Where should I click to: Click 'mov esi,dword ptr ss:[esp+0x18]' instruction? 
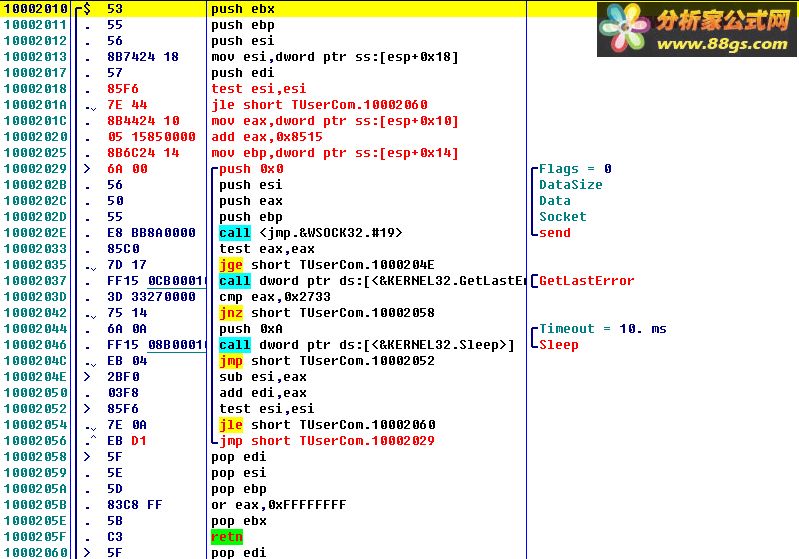[335, 57]
